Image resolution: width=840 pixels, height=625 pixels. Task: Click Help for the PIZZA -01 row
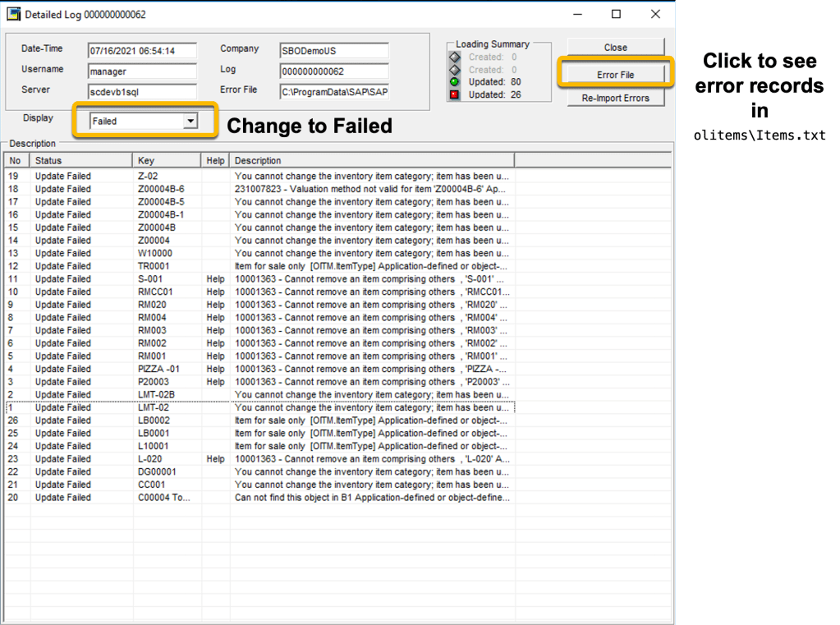(215, 369)
